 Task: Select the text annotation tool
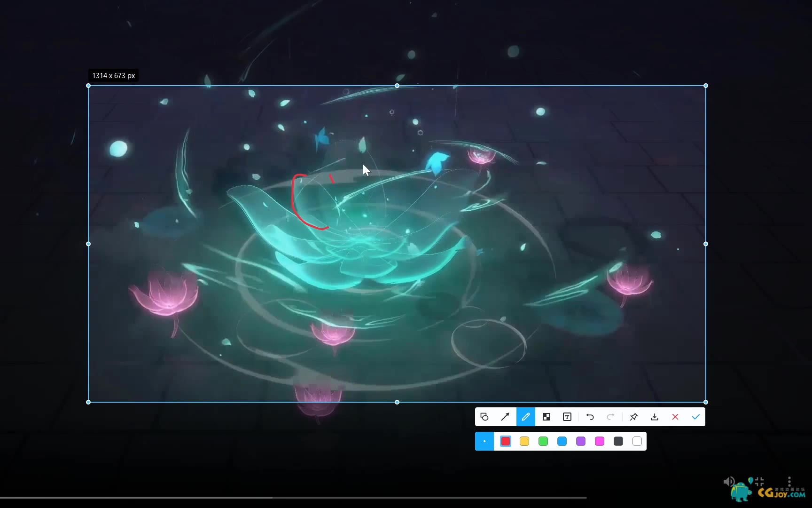pos(567,417)
